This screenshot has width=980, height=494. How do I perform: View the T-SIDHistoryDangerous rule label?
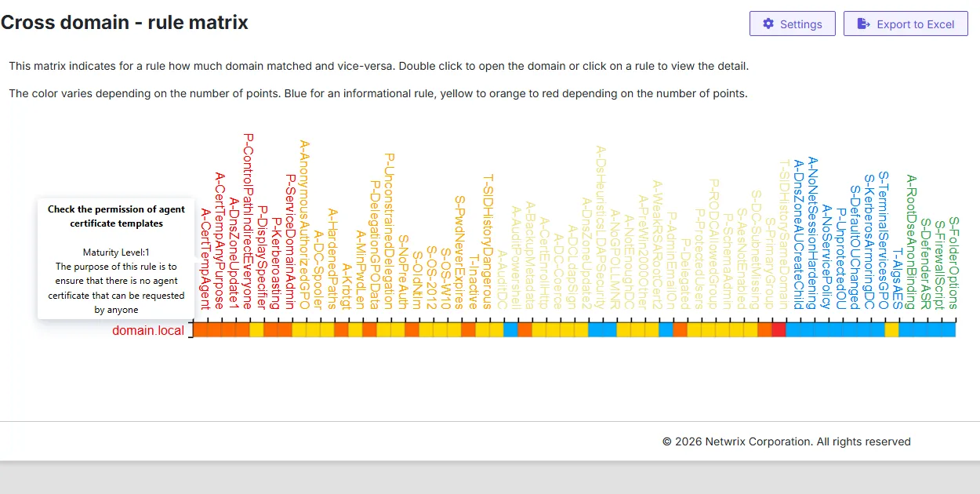(x=488, y=242)
